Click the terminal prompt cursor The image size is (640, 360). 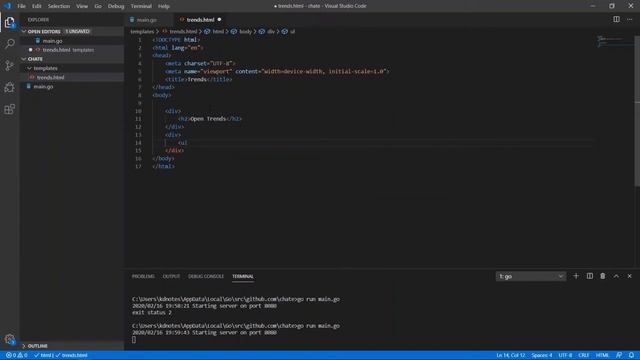[x=134, y=340]
